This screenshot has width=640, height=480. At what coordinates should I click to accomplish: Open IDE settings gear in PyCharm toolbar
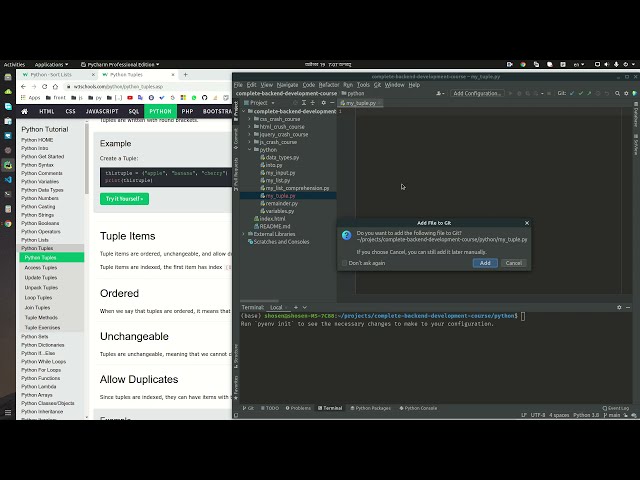pos(626,93)
